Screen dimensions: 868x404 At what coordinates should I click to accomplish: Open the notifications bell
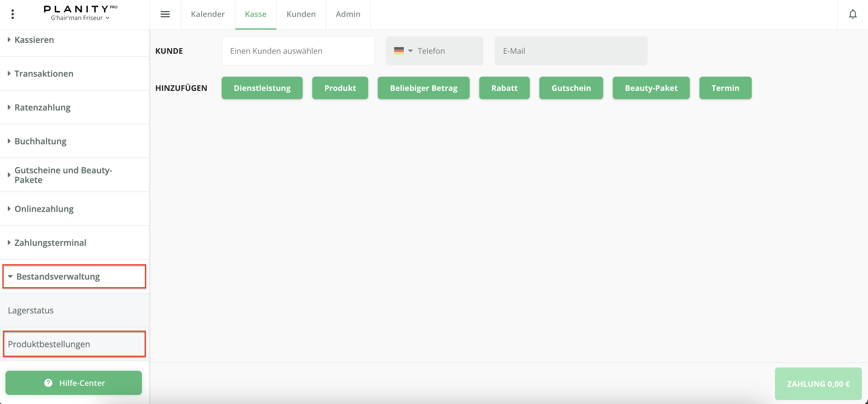click(x=853, y=14)
